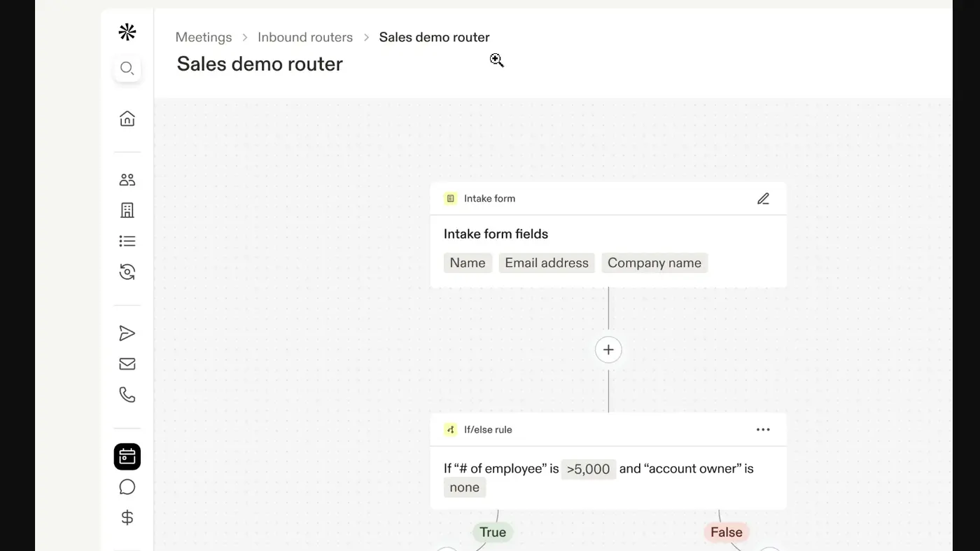Select the Meetings calendar icon
This screenshot has height=551, width=980.
click(x=127, y=456)
